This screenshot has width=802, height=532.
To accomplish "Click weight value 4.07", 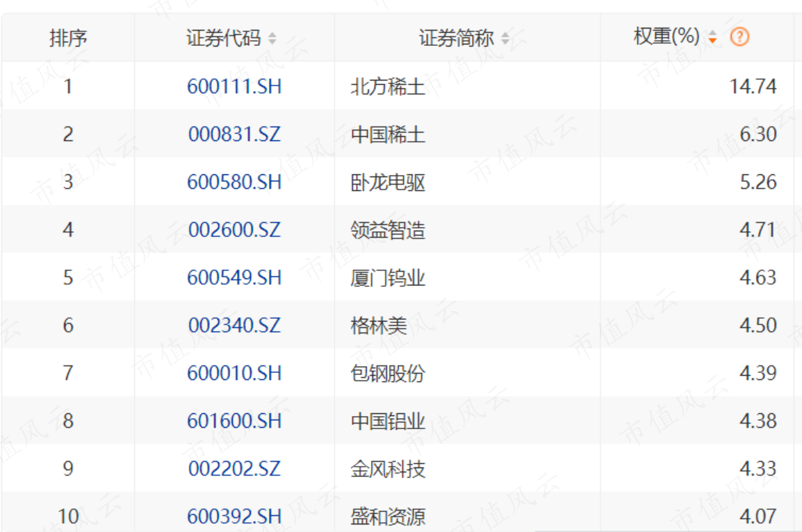I will point(758,517).
